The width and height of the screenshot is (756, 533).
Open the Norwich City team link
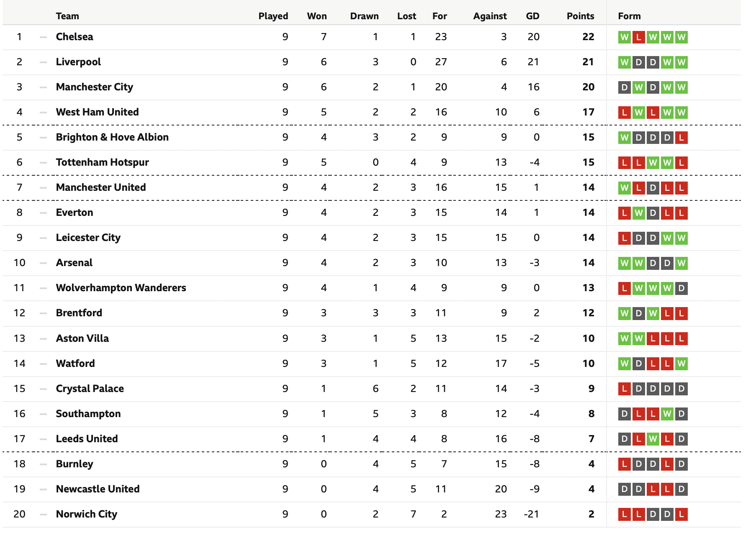[x=87, y=514]
